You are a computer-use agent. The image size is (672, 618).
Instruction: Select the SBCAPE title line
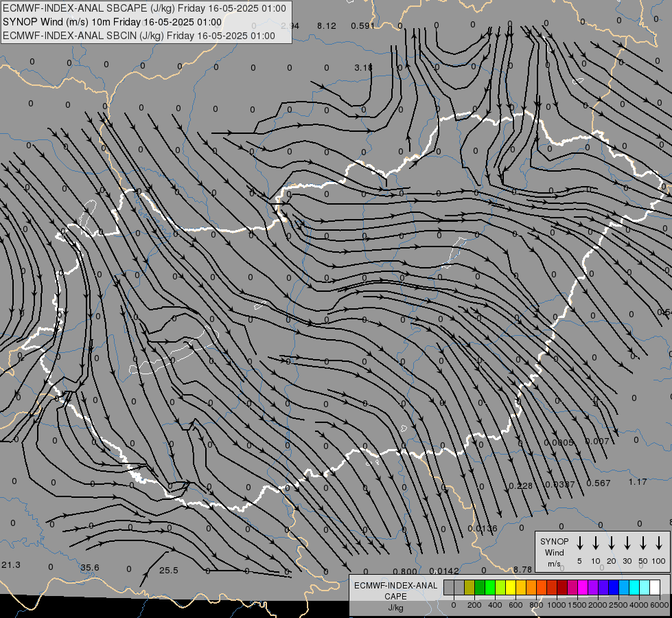coord(144,8)
